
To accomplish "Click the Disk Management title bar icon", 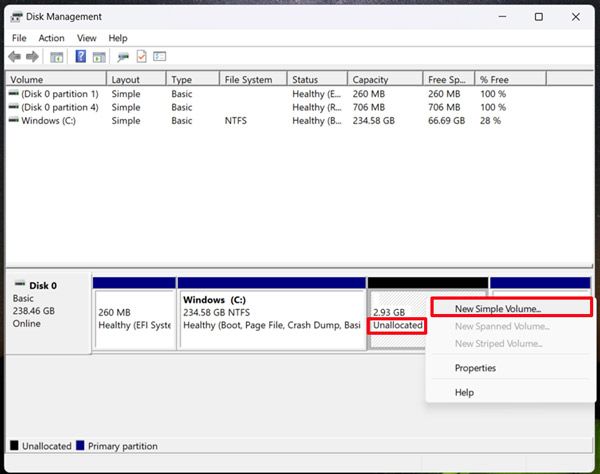I will pyautogui.click(x=16, y=17).
